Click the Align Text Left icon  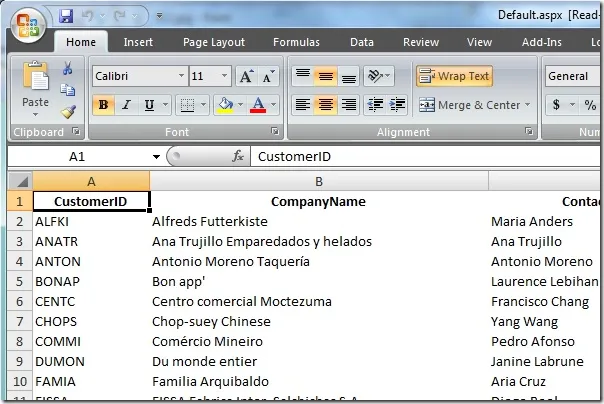coord(302,105)
